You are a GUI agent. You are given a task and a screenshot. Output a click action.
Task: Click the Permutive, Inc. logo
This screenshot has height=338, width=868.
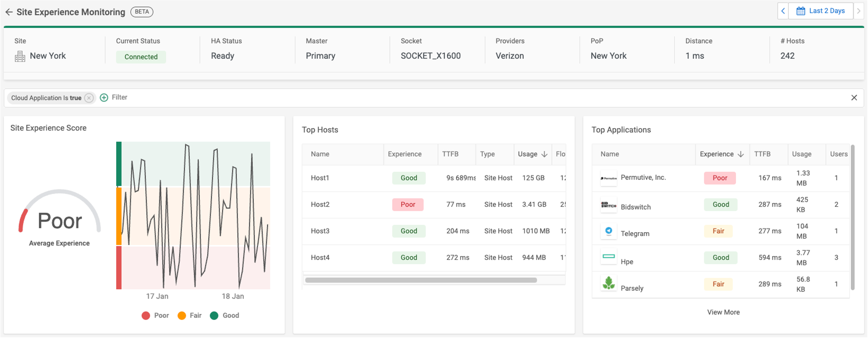608,178
